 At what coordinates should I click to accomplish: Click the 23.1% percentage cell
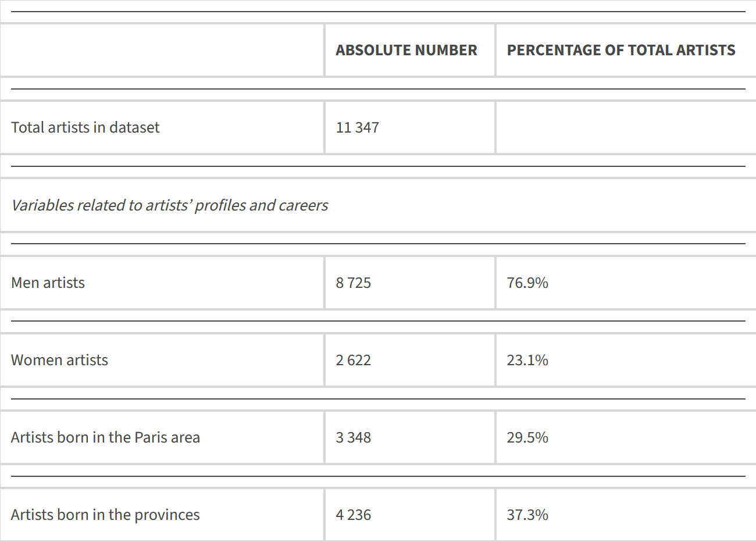click(x=527, y=360)
